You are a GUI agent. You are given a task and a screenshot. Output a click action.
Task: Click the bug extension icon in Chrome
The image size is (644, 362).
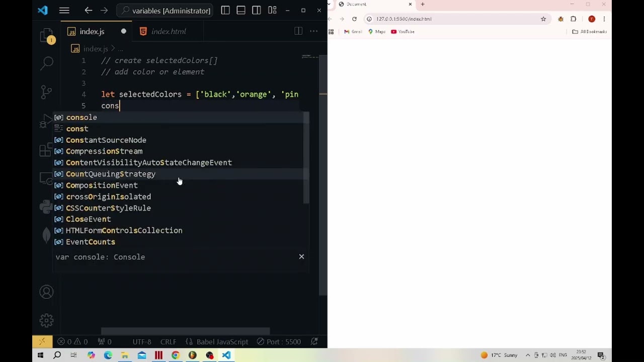(x=560, y=19)
